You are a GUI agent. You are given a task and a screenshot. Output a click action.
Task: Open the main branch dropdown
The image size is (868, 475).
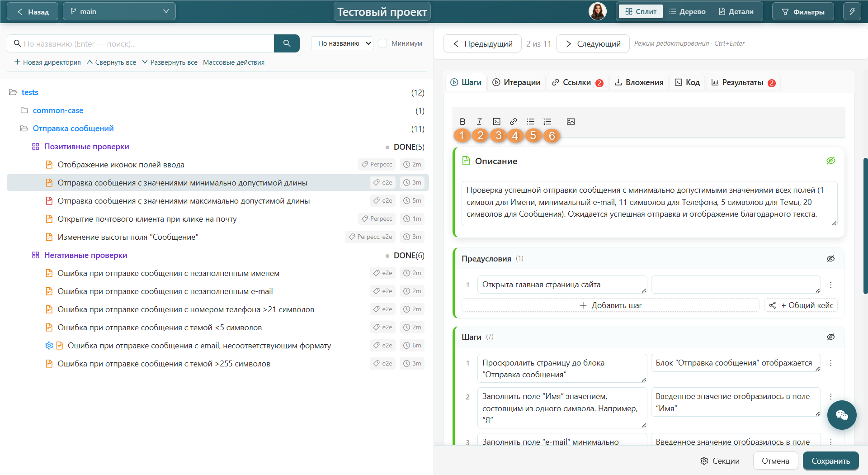[x=119, y=12]
